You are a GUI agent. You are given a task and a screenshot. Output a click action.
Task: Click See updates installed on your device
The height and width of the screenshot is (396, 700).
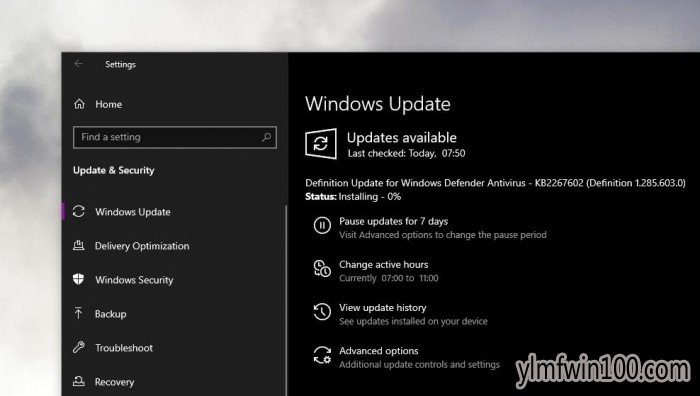[413, 321]
